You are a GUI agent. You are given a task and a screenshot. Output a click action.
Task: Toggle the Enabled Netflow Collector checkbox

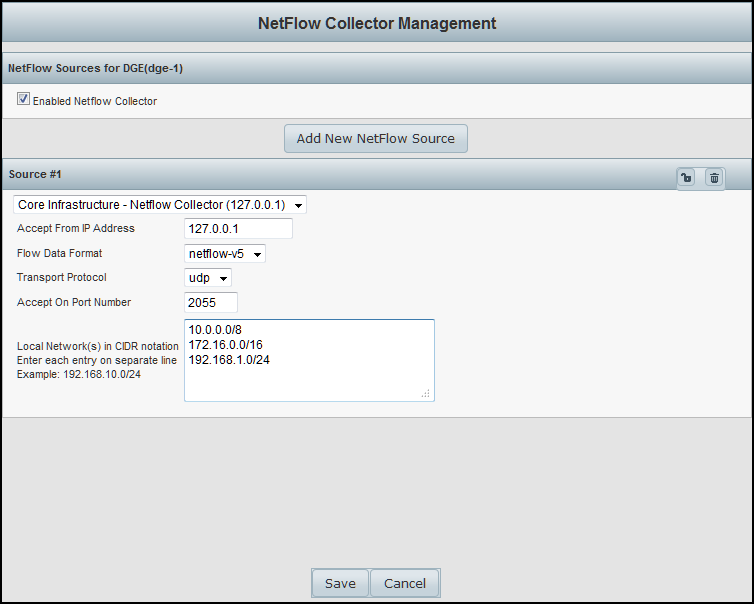23,100
